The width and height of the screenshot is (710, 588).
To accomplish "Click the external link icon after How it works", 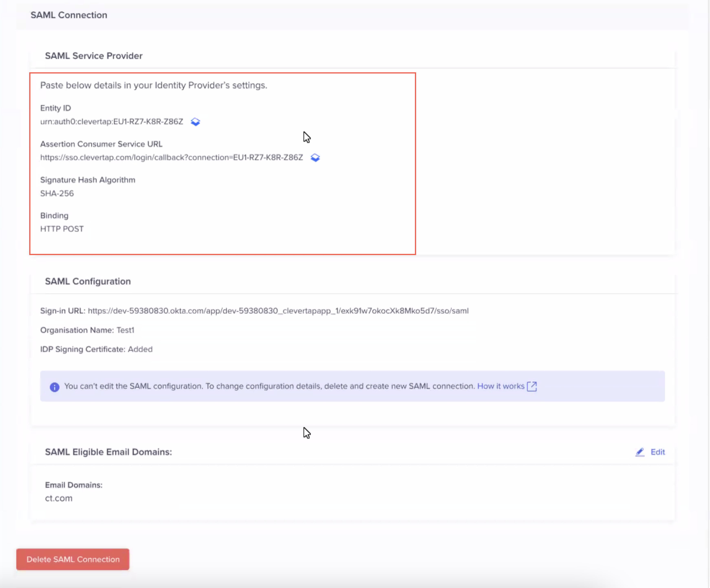I will pyautogui.click(x=532, y=386).
